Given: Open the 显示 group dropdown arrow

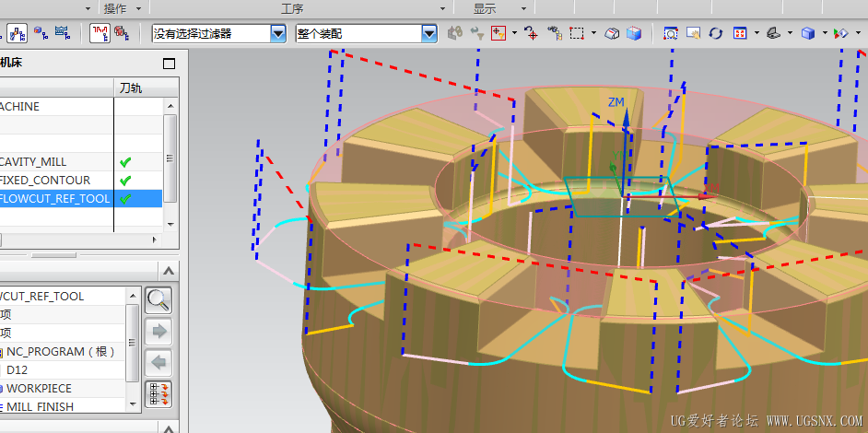Looking at the screenshot, I should [523, 8].
